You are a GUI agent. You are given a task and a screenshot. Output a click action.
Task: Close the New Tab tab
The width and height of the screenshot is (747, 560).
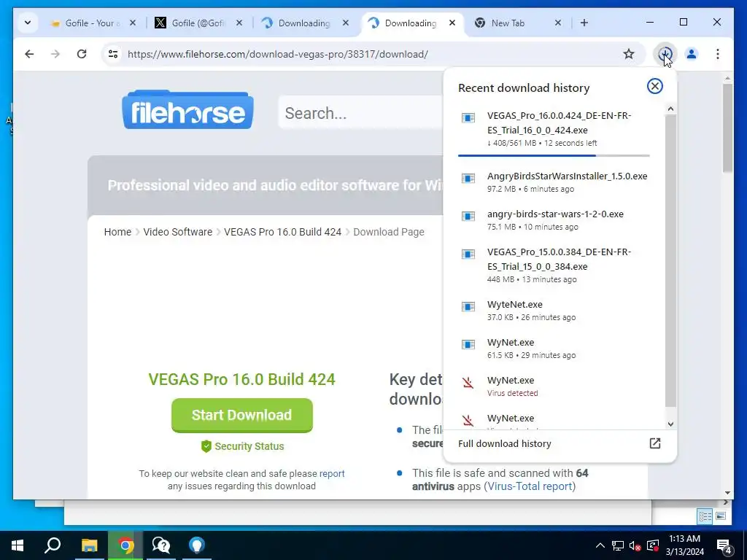(558, 23)
